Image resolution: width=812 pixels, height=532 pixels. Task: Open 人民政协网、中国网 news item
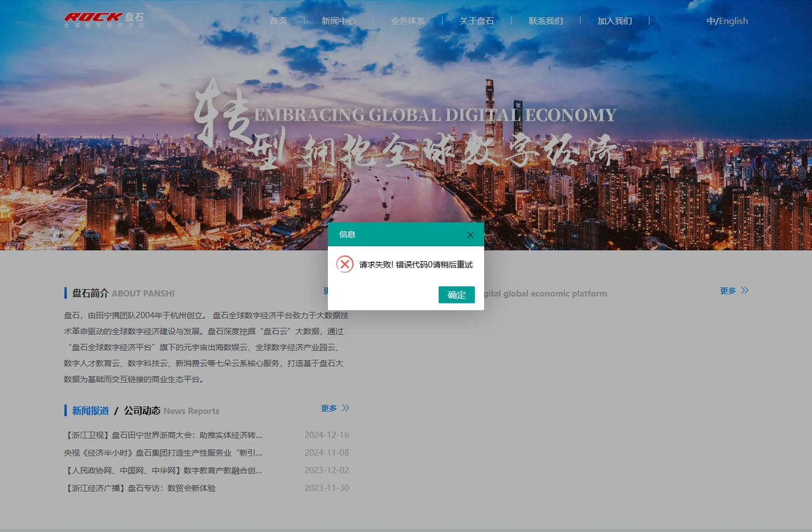tap(163, 470)
